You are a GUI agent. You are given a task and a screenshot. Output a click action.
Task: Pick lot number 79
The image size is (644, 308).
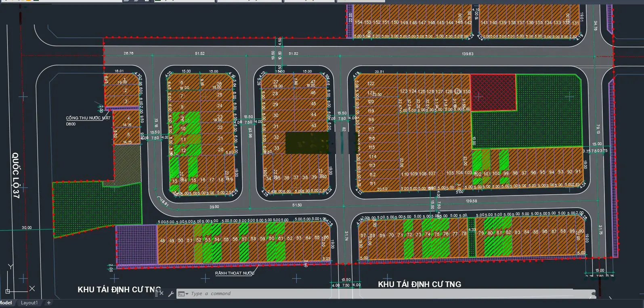[481, 233]
